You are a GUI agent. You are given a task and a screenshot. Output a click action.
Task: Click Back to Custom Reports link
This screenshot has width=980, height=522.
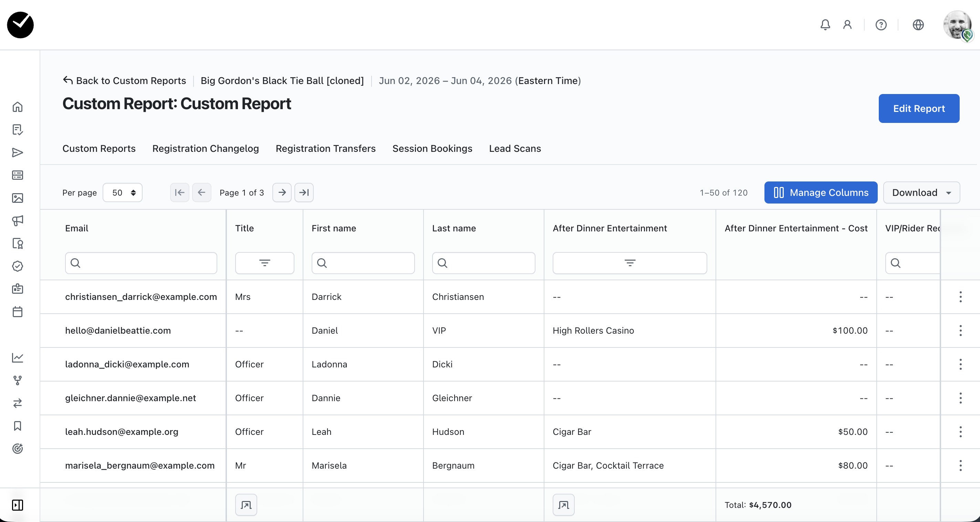(125, 81)
